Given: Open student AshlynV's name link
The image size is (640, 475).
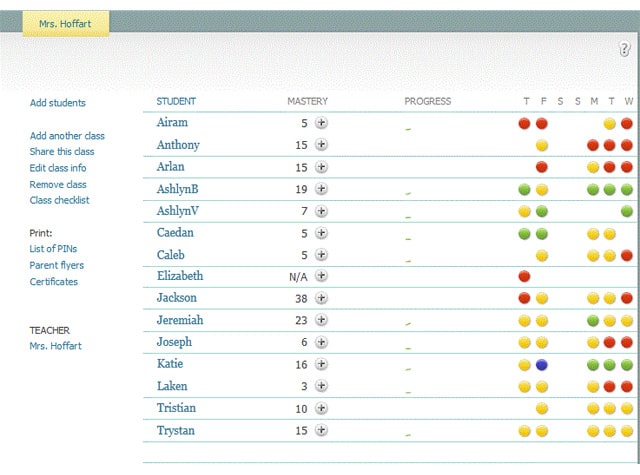Looking at the screenshot, I should [x=178, y=211].
